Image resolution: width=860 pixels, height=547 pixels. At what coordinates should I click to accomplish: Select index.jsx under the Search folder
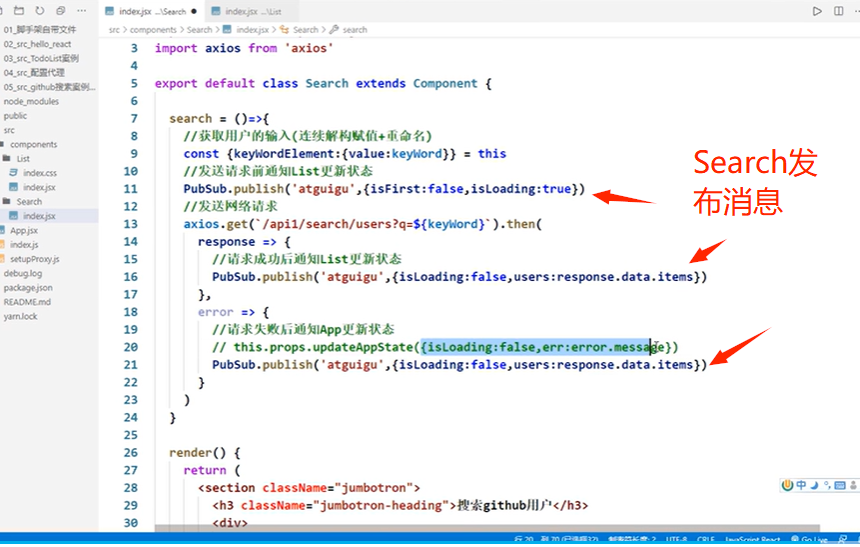coord(39,216)
